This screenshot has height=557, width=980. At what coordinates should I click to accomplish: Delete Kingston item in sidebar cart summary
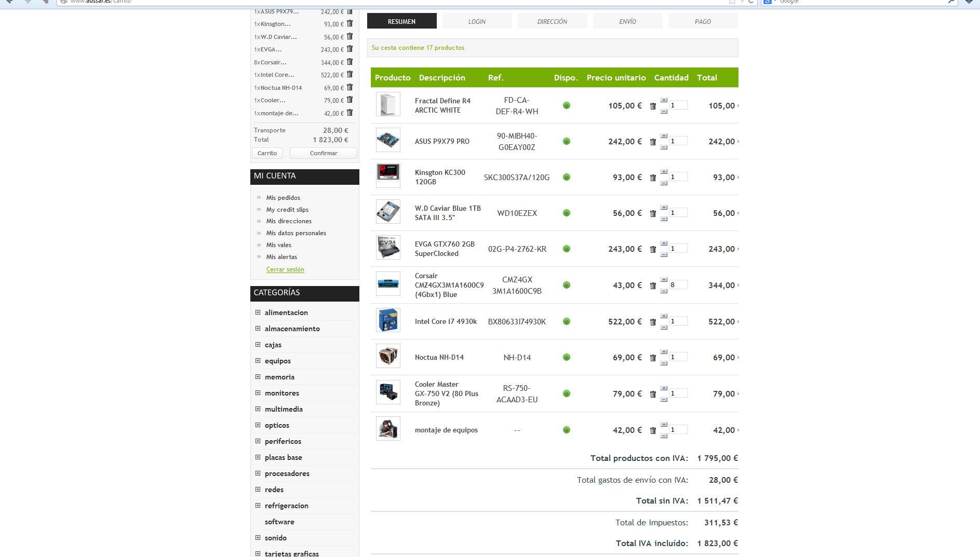point(350,23)
